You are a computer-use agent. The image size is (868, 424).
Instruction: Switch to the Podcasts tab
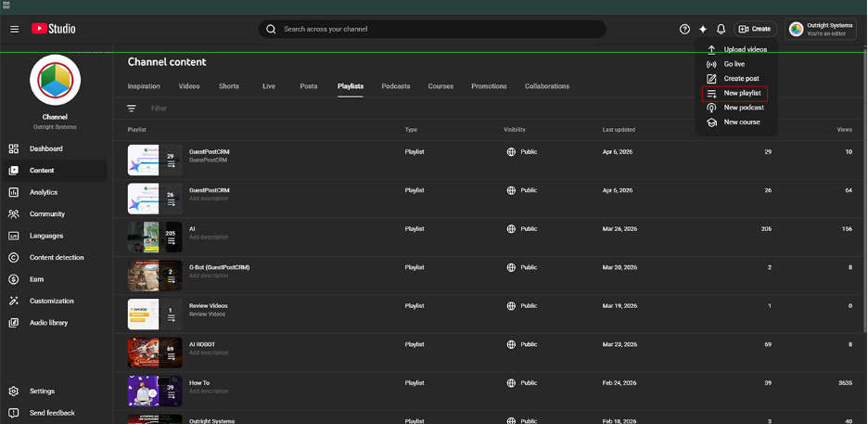click(x=396, y=86)
